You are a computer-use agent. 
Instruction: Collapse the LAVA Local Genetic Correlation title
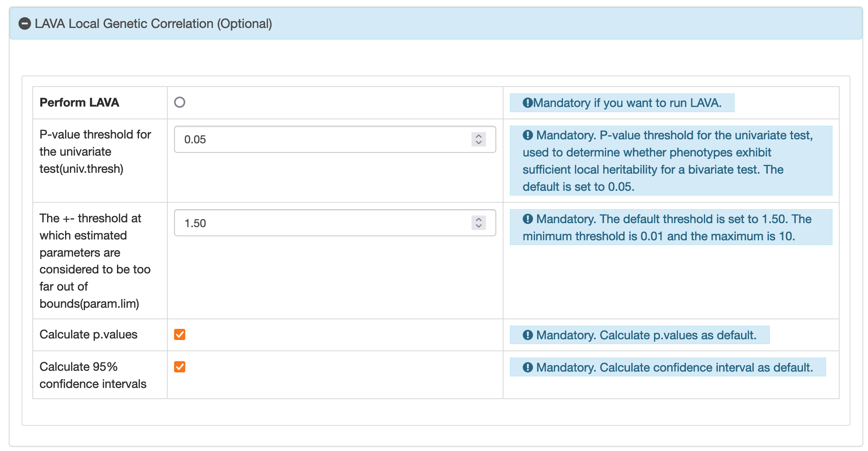point(153,24)
